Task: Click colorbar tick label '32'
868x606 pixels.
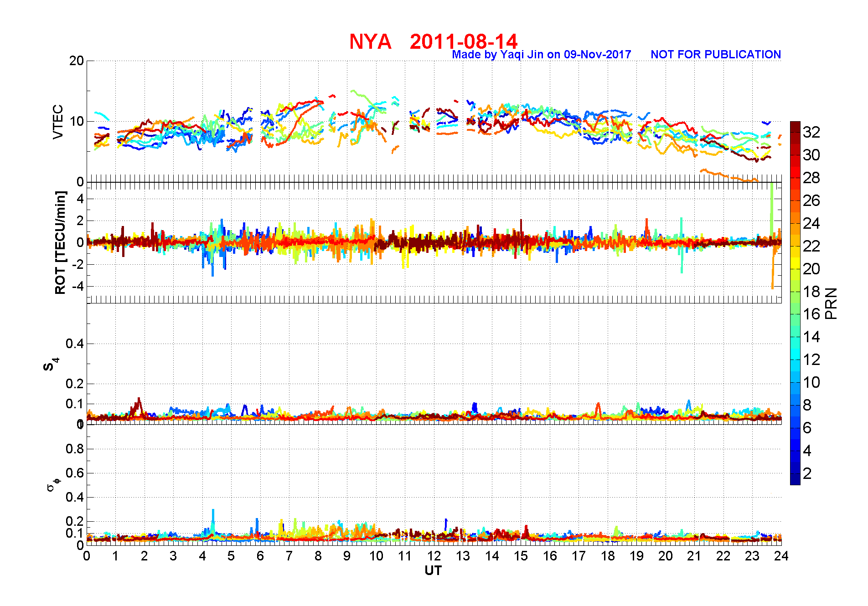Action: (811, 132)
